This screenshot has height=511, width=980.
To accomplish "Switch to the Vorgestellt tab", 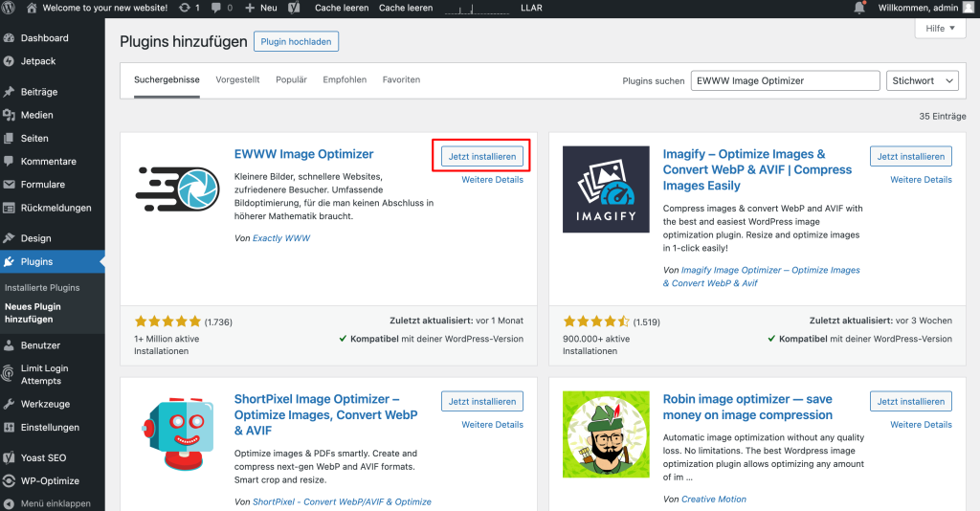I will tap(237, 79).
